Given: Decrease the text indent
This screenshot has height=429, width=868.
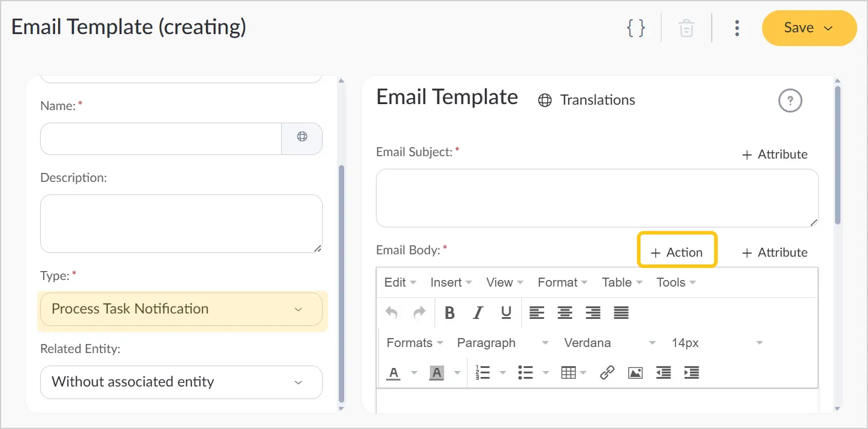Looking at the screenshot, I should point(663,373).
